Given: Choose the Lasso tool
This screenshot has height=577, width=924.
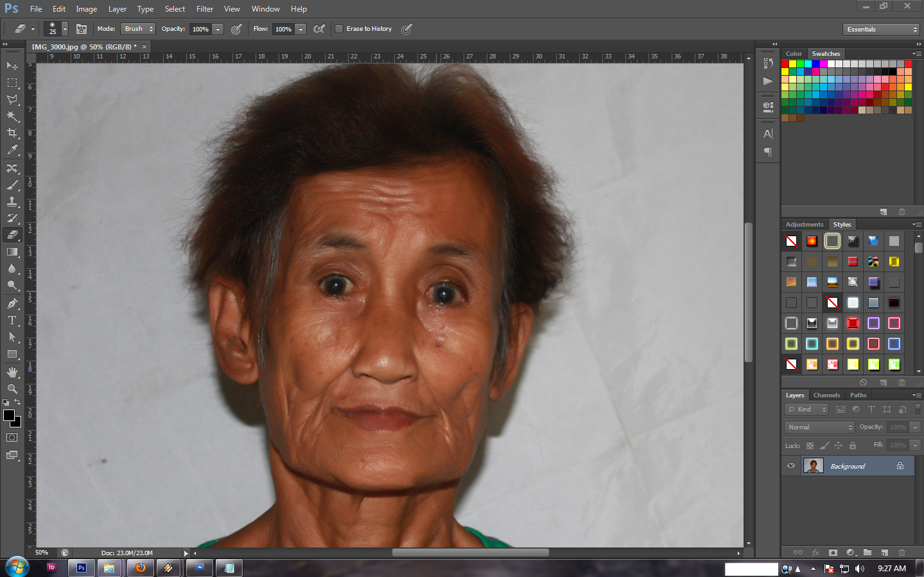Looking at the screenshot, I should point(12,99).
